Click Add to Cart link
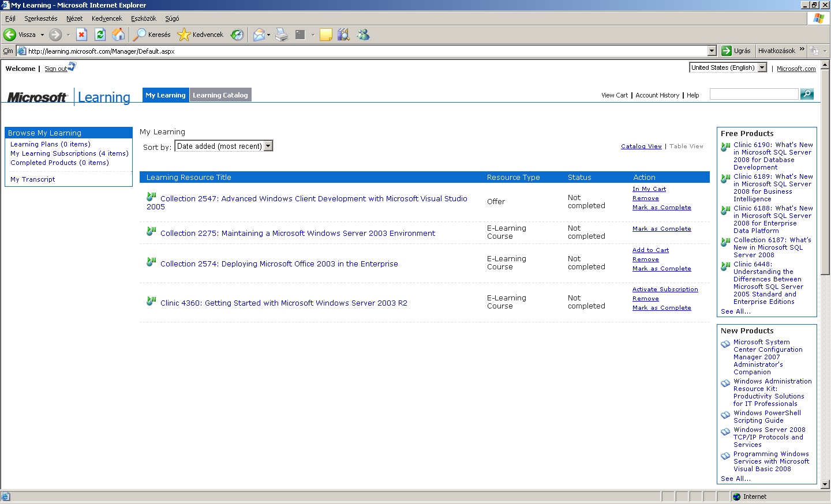The image size is (831, 504). pos(650,250)
